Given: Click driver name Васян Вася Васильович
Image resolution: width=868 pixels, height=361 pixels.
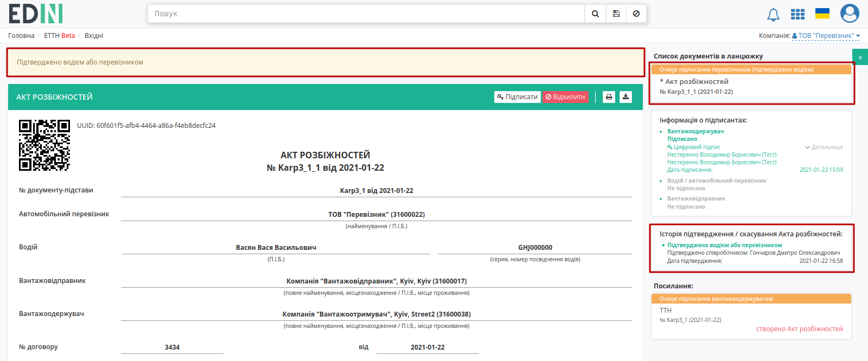Looking at the screenshot, I should click(x=276, y=248).
